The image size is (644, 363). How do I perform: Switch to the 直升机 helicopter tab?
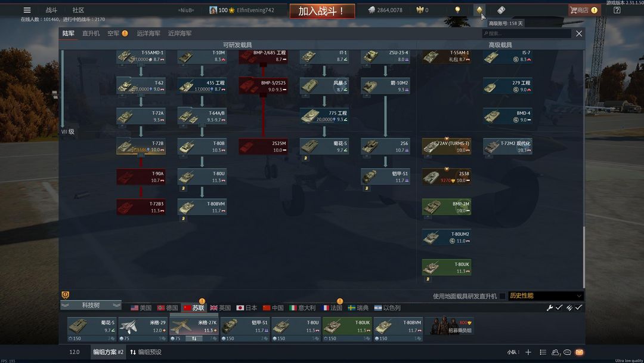tap(91, 33)
